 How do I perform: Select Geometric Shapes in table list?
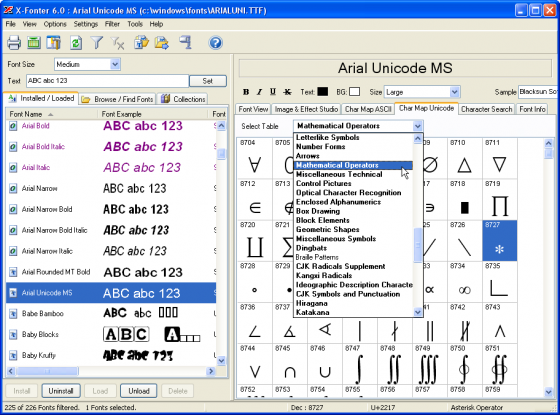tap(328, 230)
